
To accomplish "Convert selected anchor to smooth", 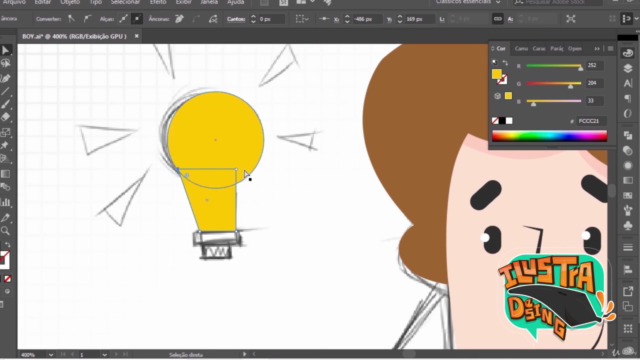I will pyautogui.click(x=87, y=19).
